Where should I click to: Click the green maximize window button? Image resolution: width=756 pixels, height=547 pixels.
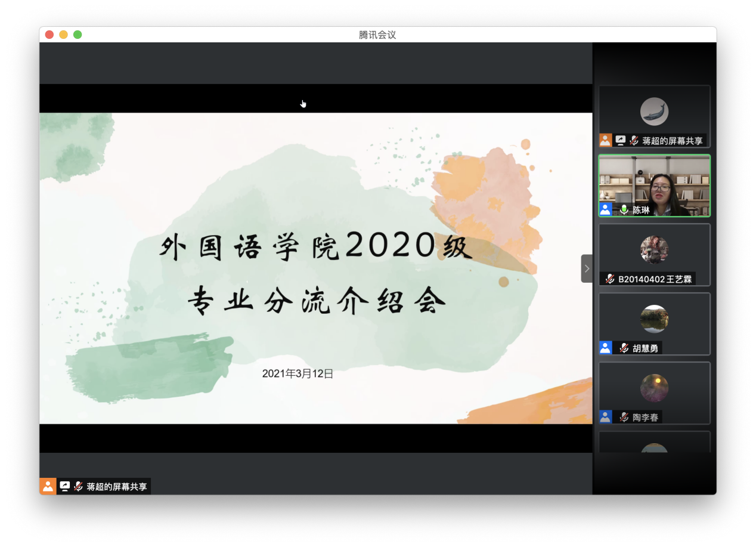point(78,35)
